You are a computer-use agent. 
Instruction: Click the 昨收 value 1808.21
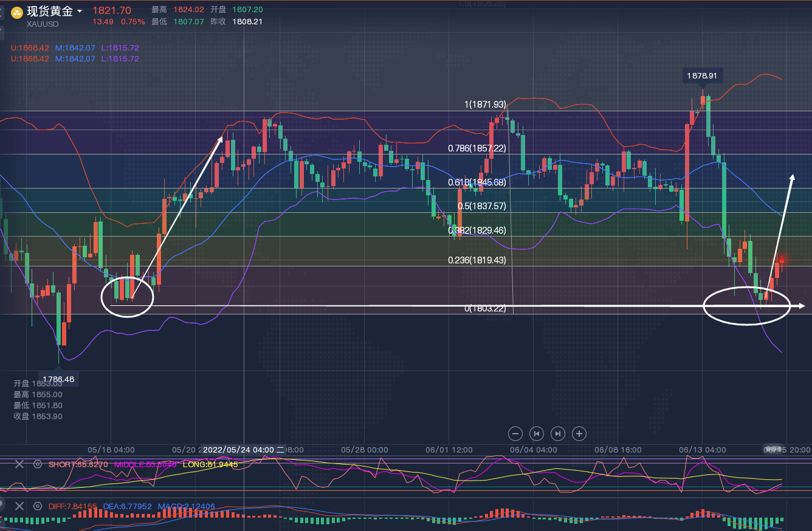click(247, 21)
